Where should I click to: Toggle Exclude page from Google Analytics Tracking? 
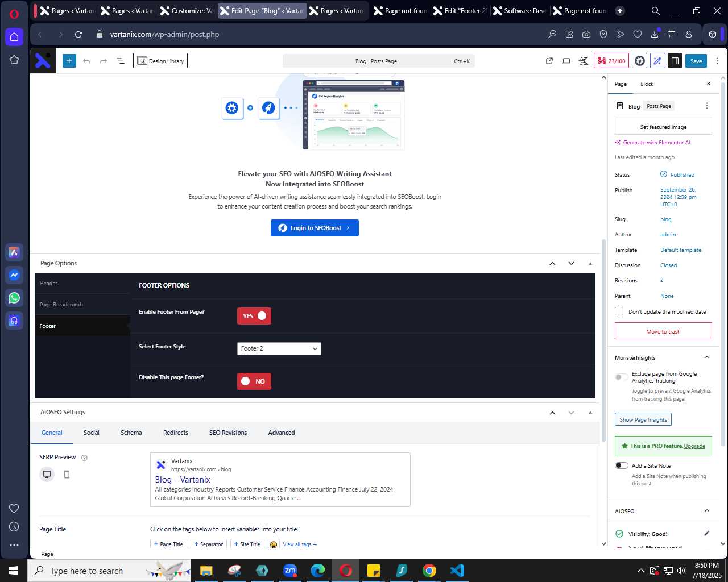coord(622,377)
